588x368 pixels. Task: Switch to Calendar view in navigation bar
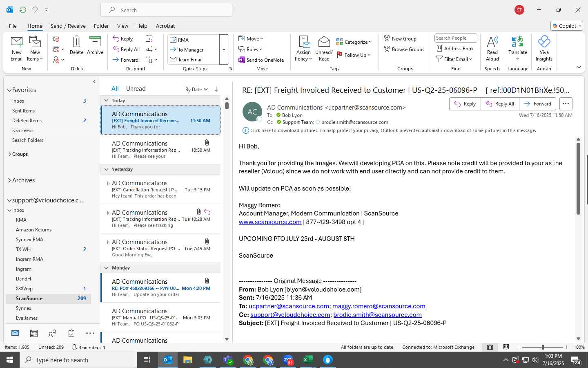[34, 333]
